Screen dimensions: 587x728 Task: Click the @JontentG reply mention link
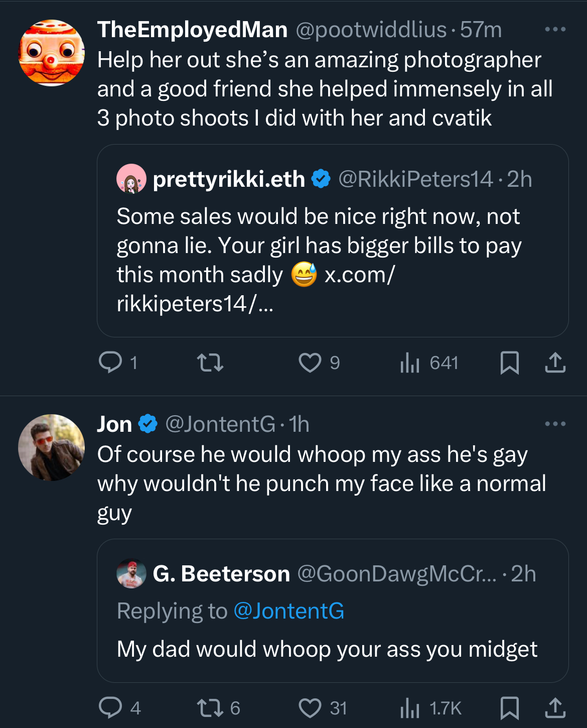pyautogui.click(x=288, y=611)
